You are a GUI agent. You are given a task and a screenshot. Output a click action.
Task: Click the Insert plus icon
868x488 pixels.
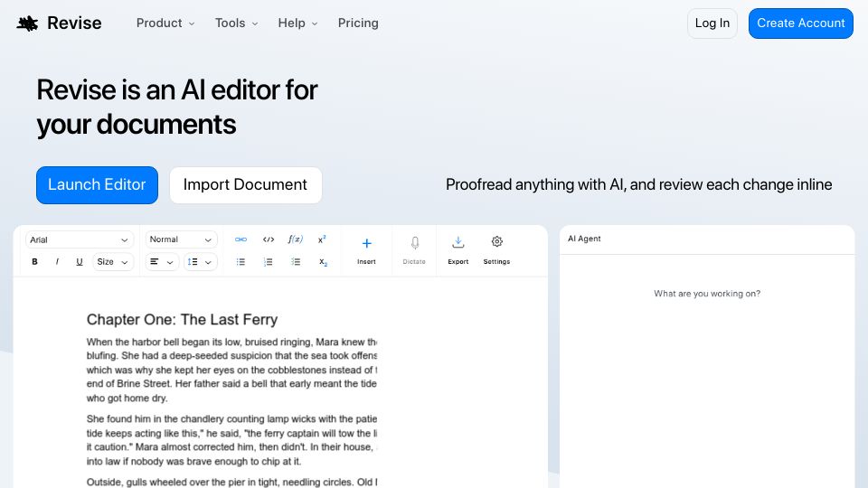coord(366,243)
